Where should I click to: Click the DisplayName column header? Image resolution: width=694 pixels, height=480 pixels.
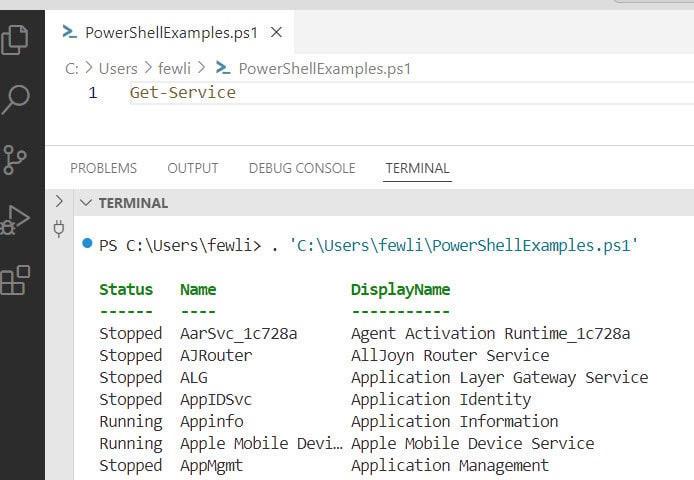pos(401,290)
